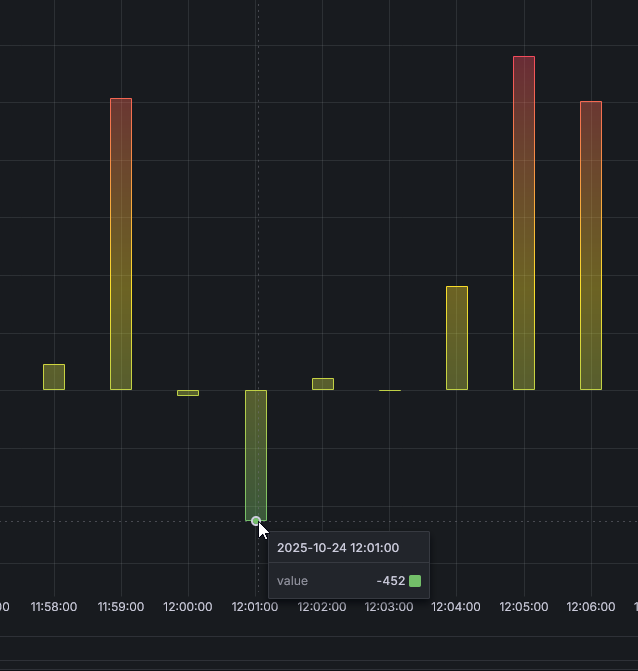
Task: Click the 11:58:00 axis label
Action: (x=54, y=607)
